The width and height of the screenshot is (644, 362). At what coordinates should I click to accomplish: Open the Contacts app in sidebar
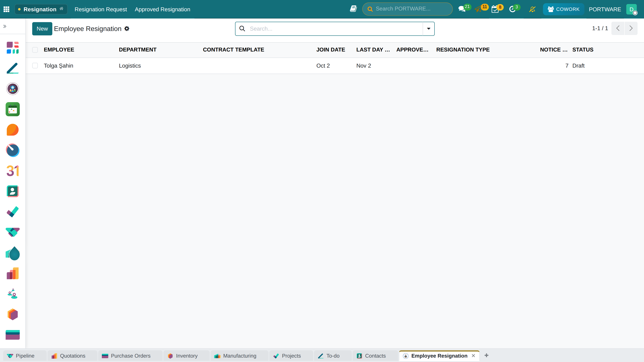pyautogui.click(x=12, y=191)
